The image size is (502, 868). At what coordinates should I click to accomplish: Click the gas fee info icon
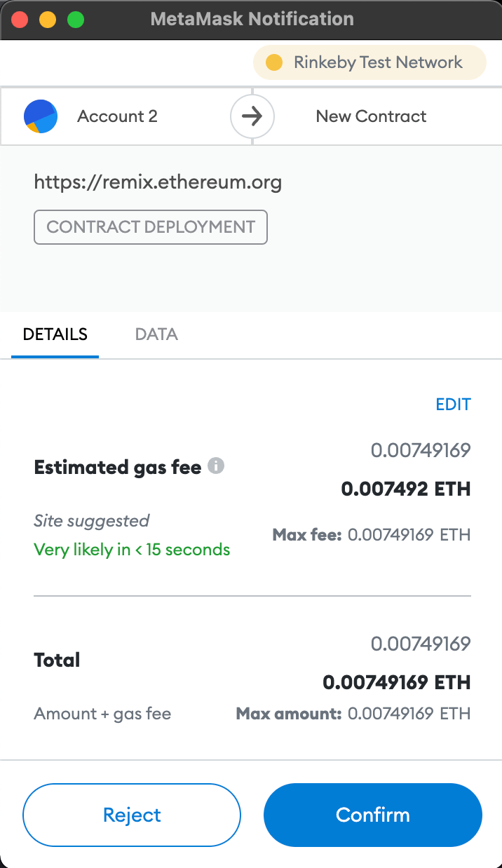pos(216,466)
